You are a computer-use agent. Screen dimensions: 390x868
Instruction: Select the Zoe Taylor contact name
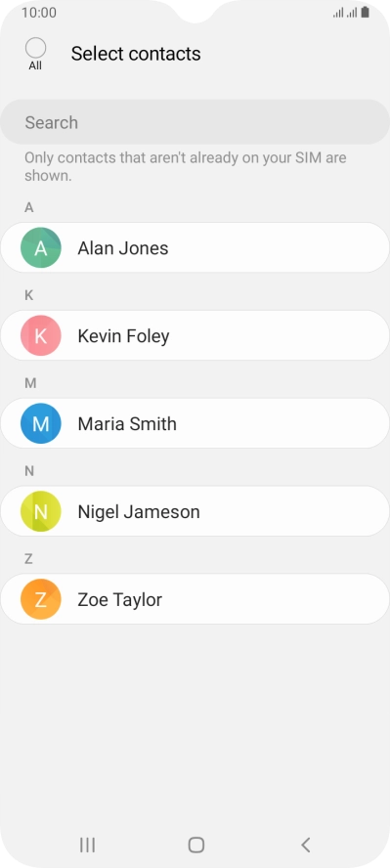(120, 600)
